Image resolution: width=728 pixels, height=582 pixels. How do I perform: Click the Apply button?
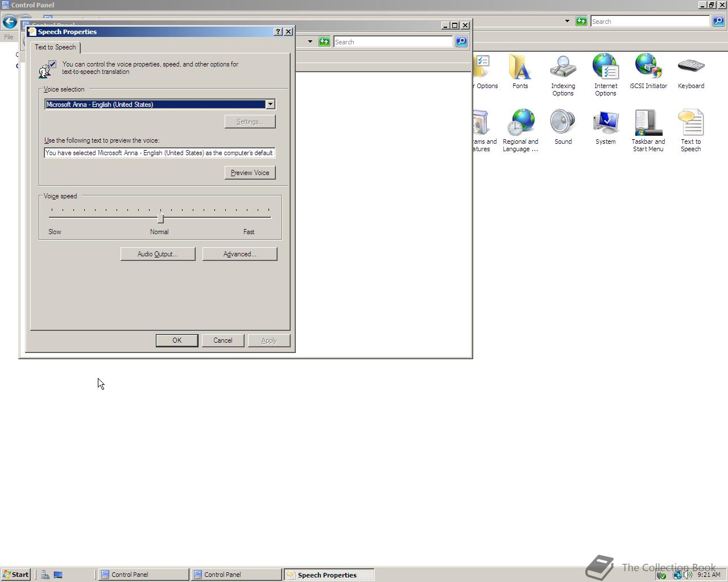pos(269,340)
